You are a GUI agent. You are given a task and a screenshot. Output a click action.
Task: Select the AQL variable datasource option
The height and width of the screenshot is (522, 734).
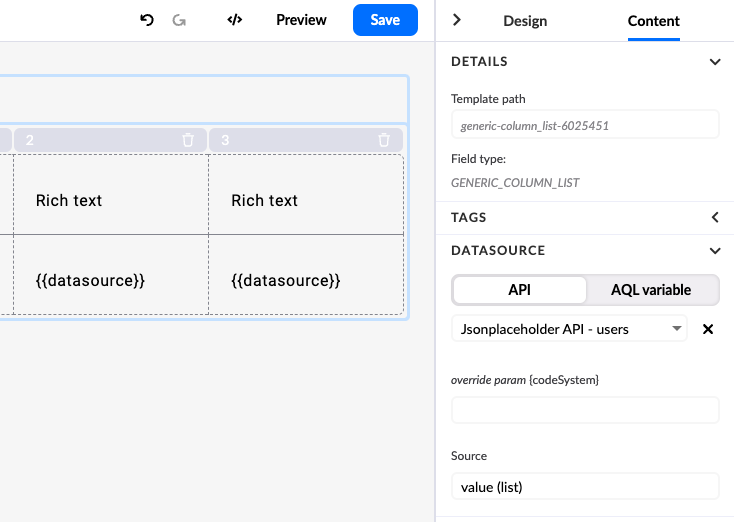tap(651, 290)
